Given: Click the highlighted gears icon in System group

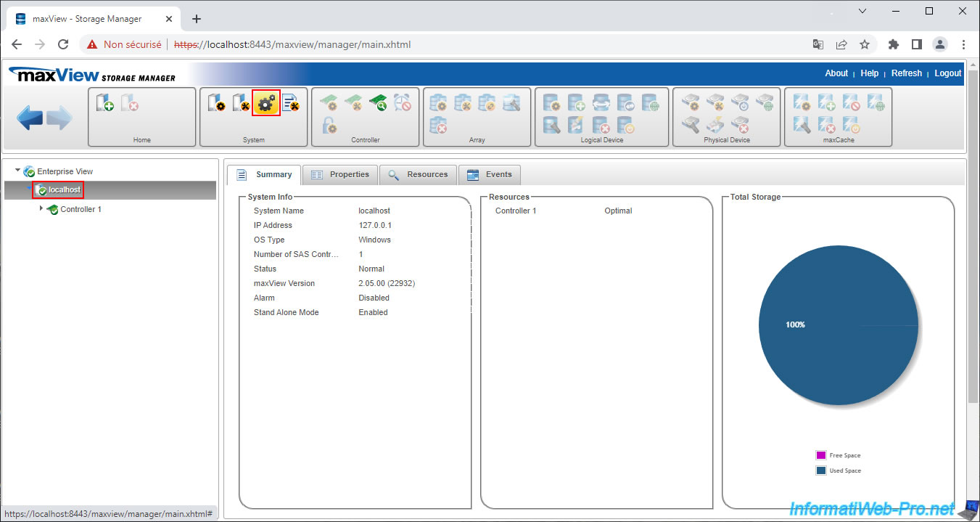Looking at the screenshot, I should 266,103.
